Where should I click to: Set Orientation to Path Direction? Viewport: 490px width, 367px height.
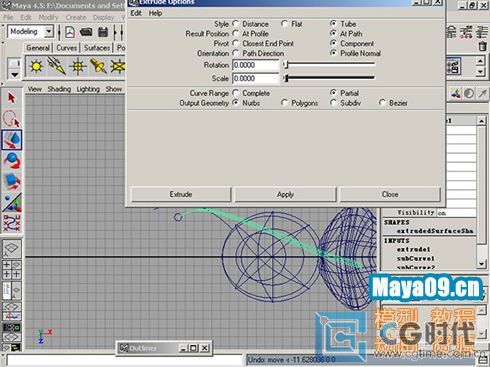pos(236,53)
